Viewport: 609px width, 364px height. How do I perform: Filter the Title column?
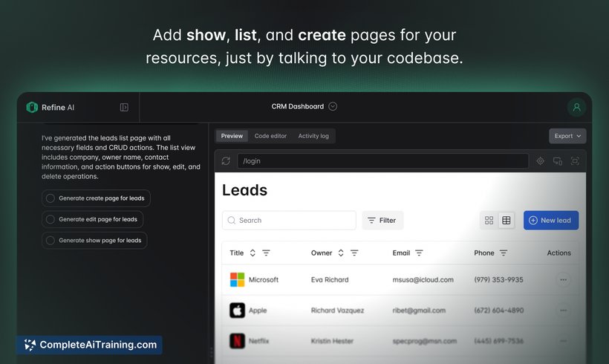point(266,253)
